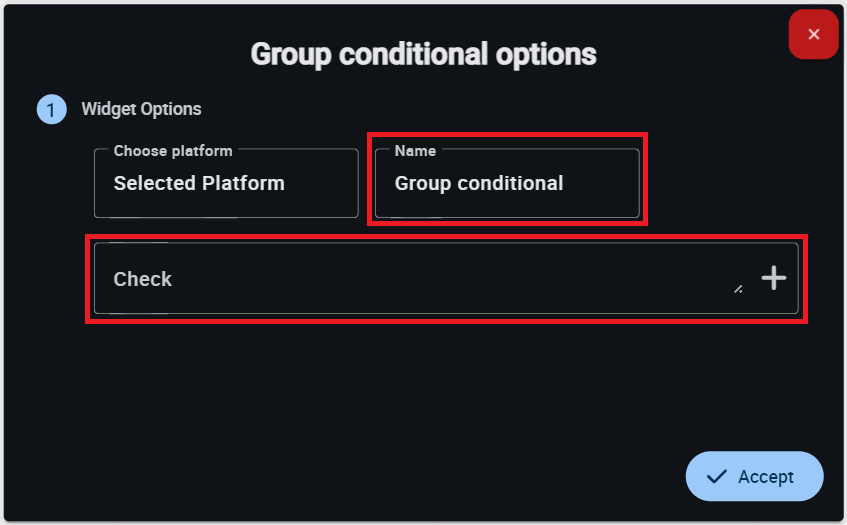847x525 pixels.
Task: Confirm widget options with Accept
Action: coord(754,477)
